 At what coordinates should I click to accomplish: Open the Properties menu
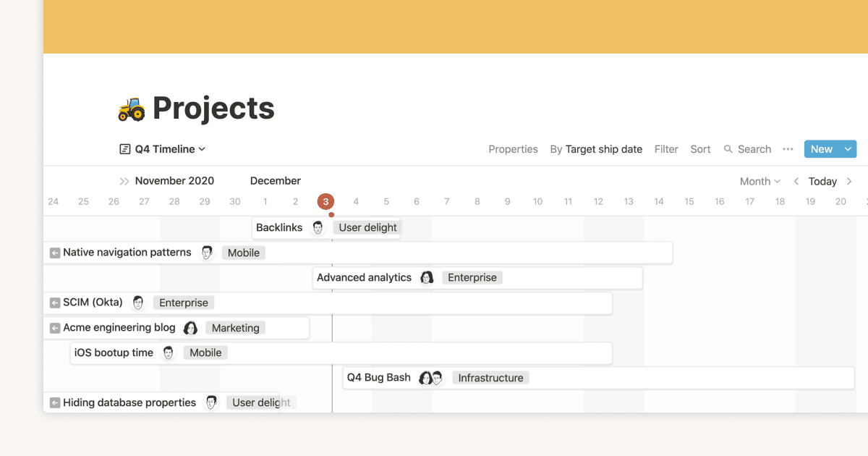coord(513,149)
